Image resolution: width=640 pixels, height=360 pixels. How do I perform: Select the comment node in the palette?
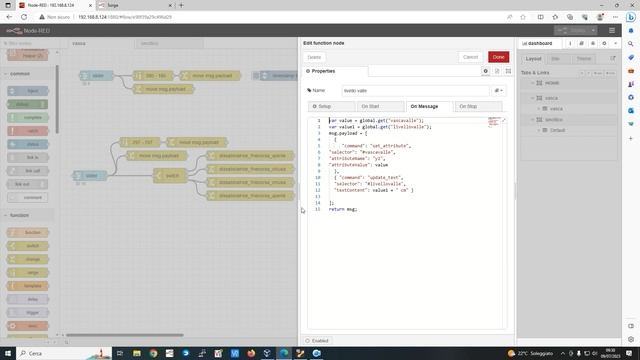[x=28, y=198]
